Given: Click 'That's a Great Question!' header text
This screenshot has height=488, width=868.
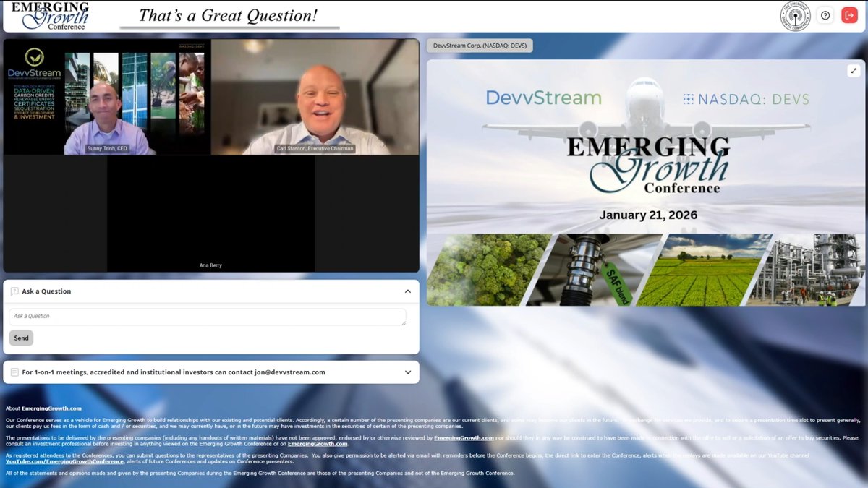Looking at the screenshot, I should pyautogui.click(x=228, y=15).
